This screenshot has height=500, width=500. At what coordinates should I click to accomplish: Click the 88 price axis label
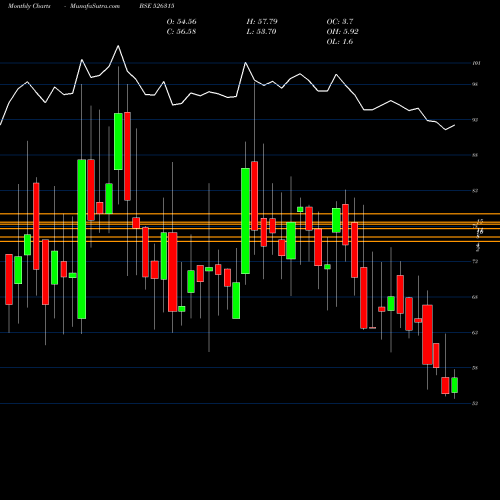click(x=475, y=155)
